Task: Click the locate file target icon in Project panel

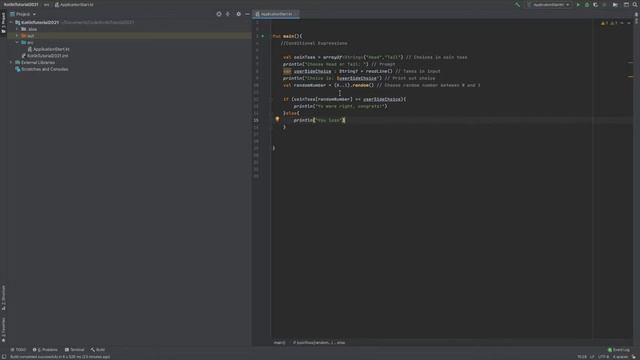Action: 219,14
